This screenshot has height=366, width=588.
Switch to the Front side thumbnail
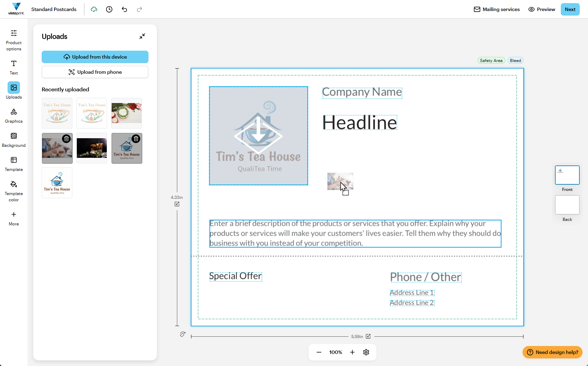tap(567, 175)
